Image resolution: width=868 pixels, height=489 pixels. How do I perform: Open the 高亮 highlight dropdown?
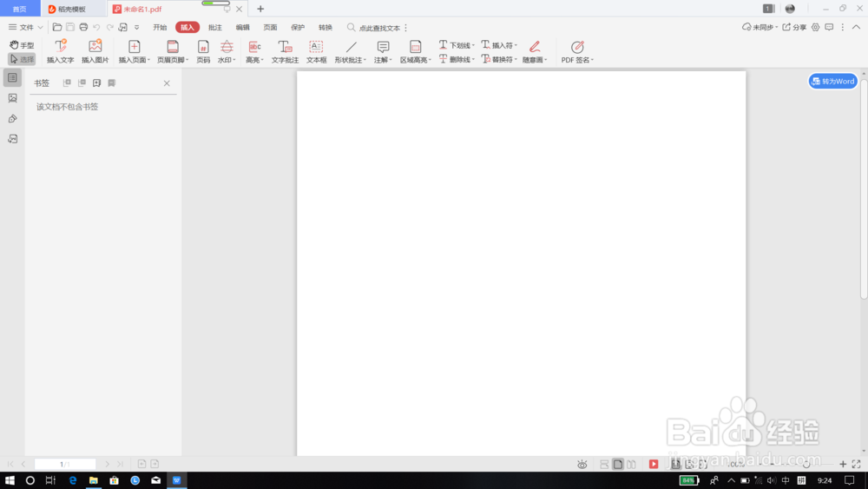[x=254, y=51]
